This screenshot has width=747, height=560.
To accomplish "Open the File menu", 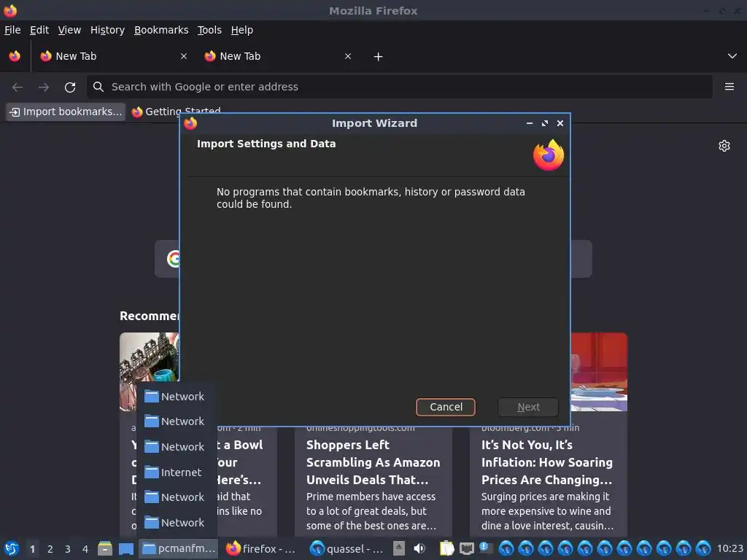I will (x=12, y=30).
